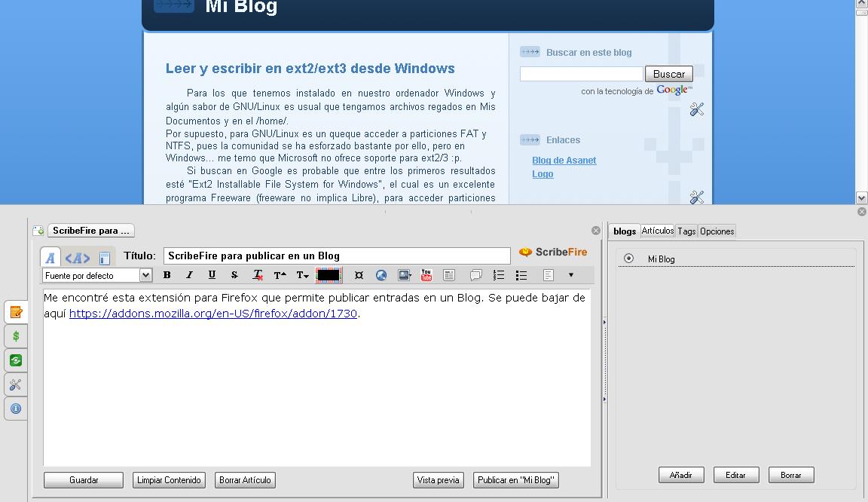The height and width of the screenshot is (502, 868).
Task: Switch to HTML source editing tab
Action: point(77,258)
